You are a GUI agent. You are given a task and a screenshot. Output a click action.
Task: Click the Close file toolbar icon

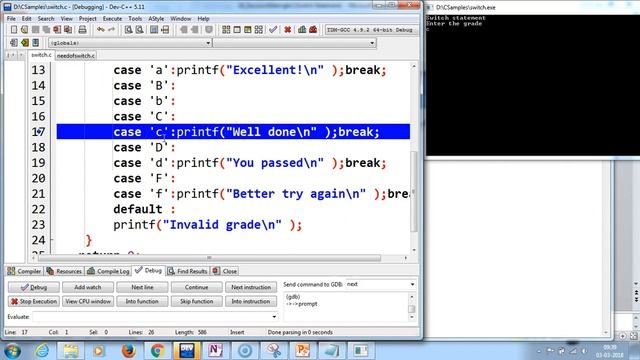(57, 30)
